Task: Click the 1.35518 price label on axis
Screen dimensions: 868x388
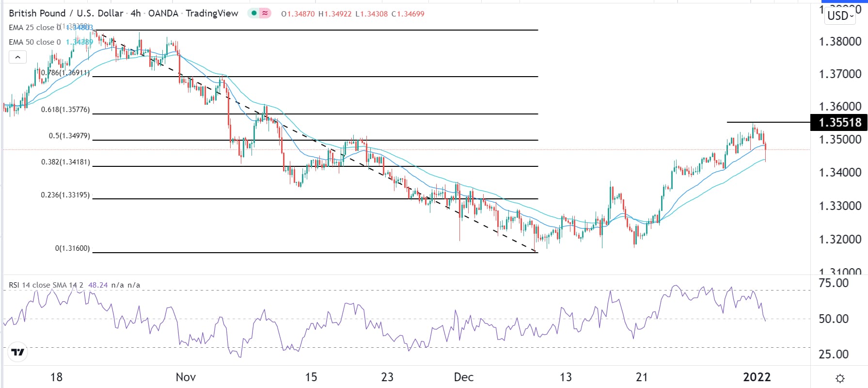Action: pyautogui.click(x=839, y=123)
